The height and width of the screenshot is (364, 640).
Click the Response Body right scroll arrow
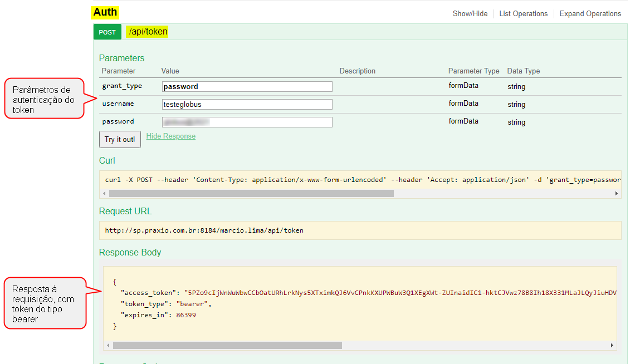(612, 345)
